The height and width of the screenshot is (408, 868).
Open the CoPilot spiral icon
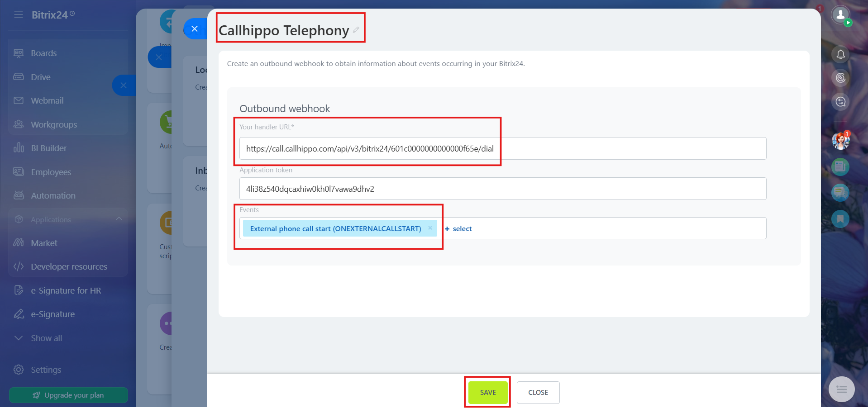[x=840, y=78]
